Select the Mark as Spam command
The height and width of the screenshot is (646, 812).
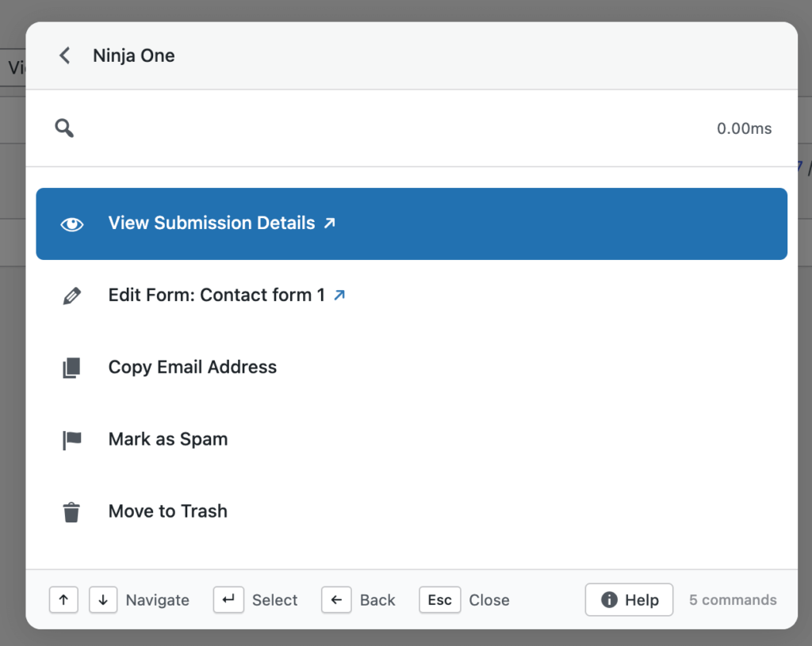167,439
